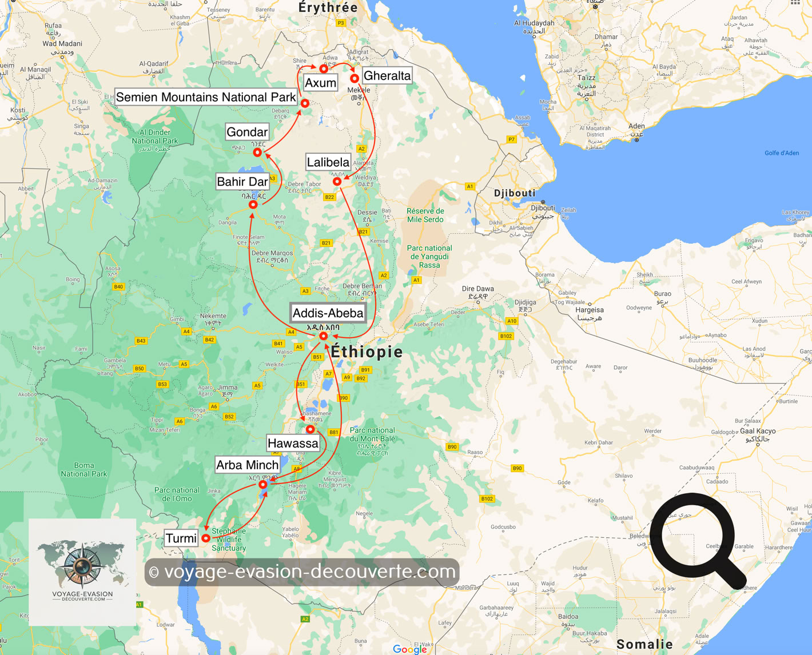Viewport: 812px width, 655px height.
Task: Click the Gheralta red map marker
Action: click(355, 78)
